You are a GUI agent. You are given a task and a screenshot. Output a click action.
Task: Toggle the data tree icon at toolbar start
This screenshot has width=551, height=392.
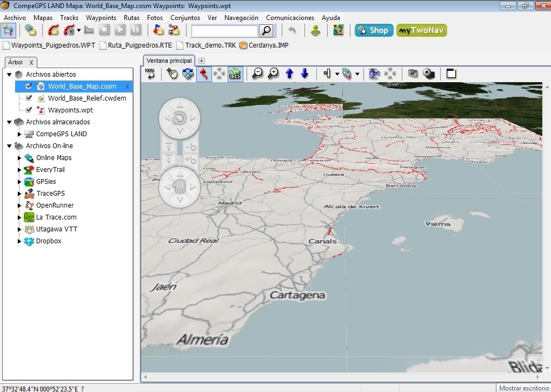pos(8,30)
